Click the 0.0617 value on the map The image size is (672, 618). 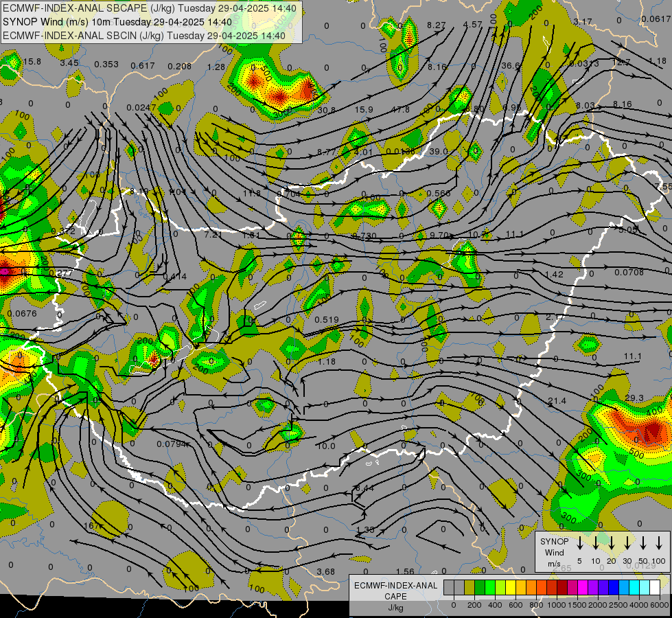(657, 19)
